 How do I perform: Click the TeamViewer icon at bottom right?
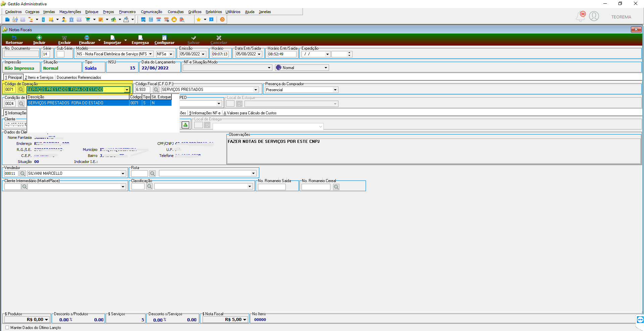640,320
